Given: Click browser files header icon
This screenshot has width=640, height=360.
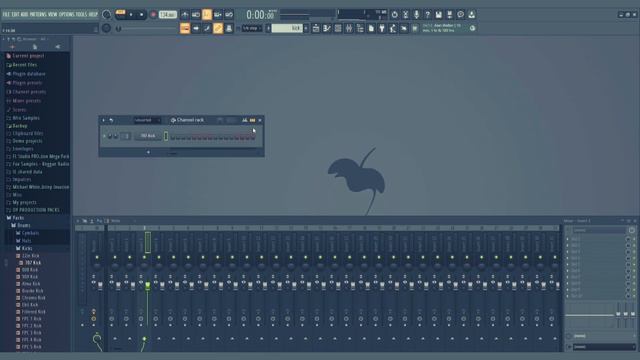Looking at the screenshot, I should 35,47.
